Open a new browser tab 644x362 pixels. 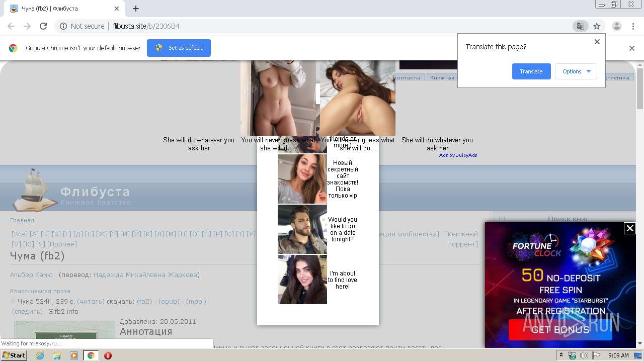coord(136,9)
